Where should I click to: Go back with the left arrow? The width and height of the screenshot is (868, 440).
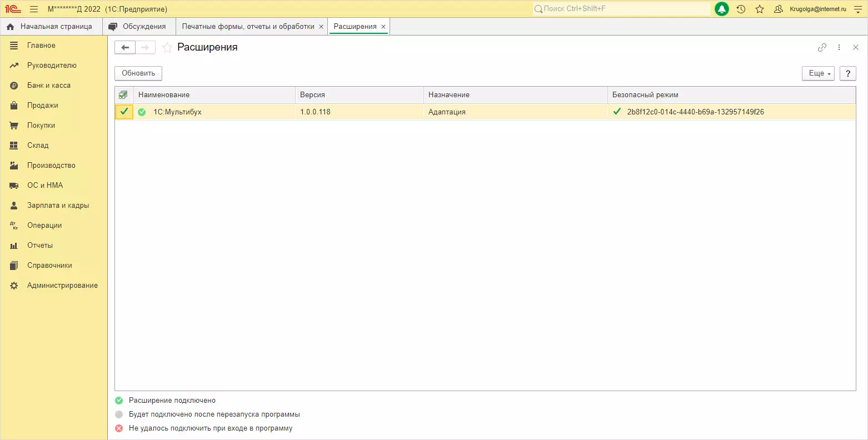click(125, 48)
